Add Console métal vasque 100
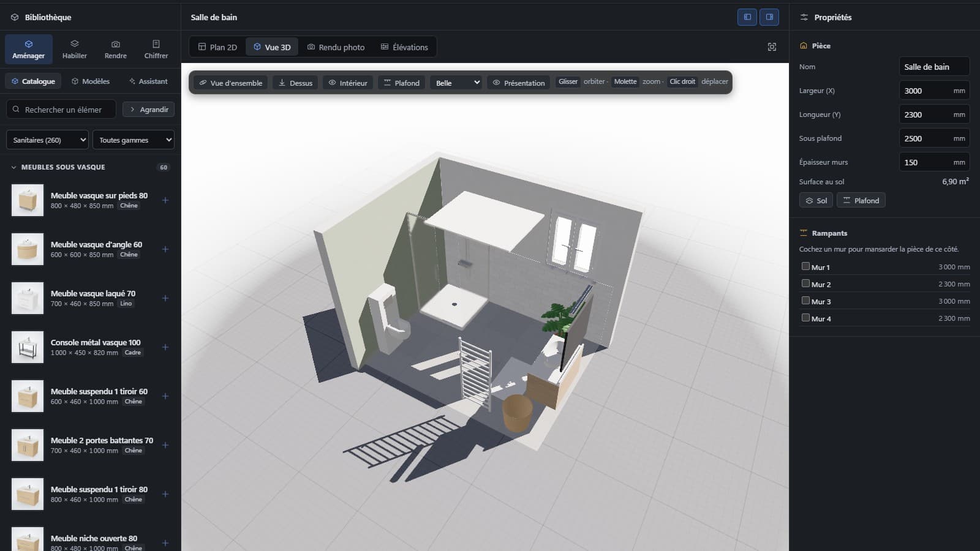The height and width of the screenshot is (551, 980). coord(165,347)
